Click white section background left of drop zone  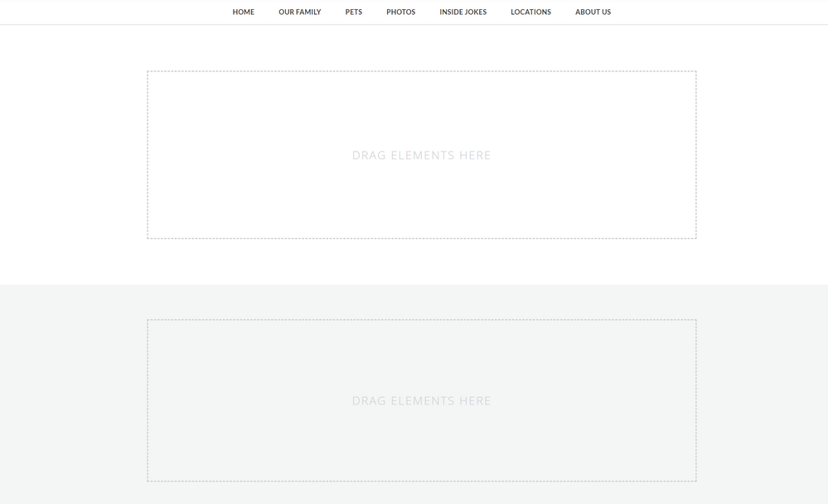click(73, 155)
